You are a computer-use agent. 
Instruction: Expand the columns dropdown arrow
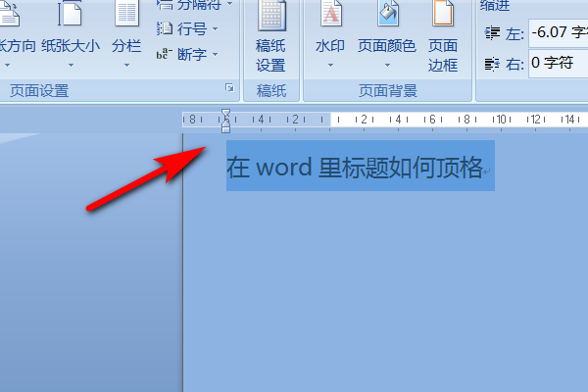(x=126, y=66)
